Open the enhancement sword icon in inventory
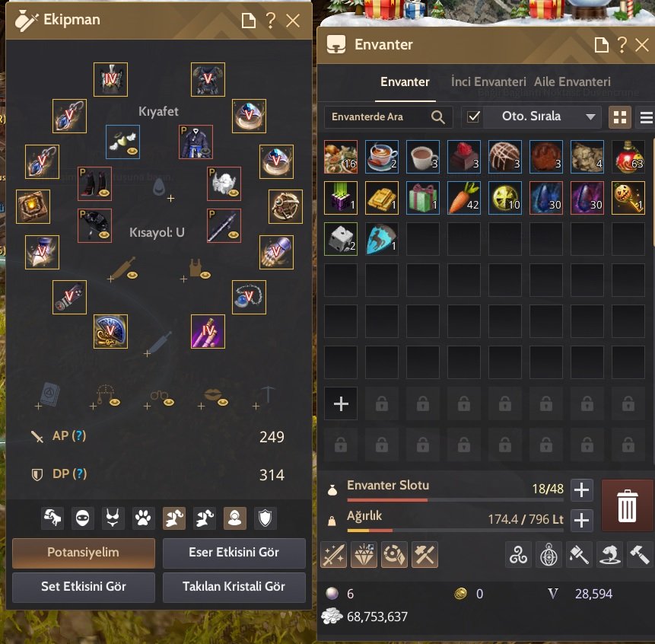655x644 pixels. 333,555
